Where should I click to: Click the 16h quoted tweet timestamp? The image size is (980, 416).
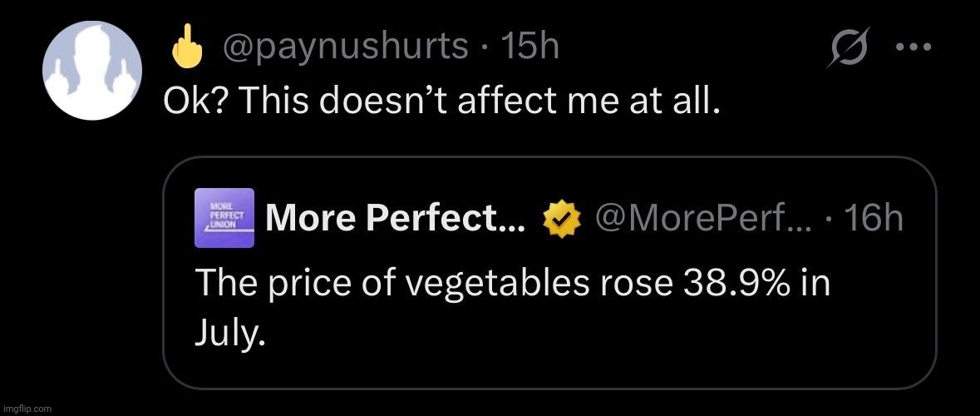tap(872, 220)
